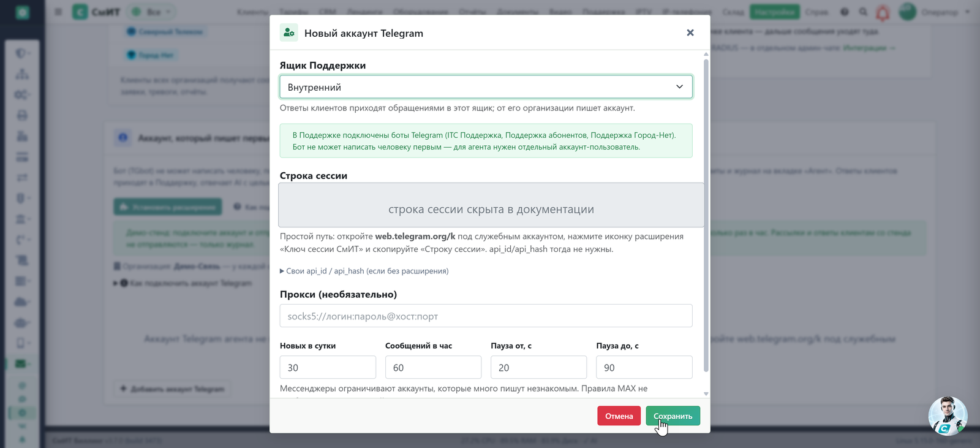Screen dimensions: 980x448
Task: Click the printer icon in left sidebar
Action: click(22, 115)
